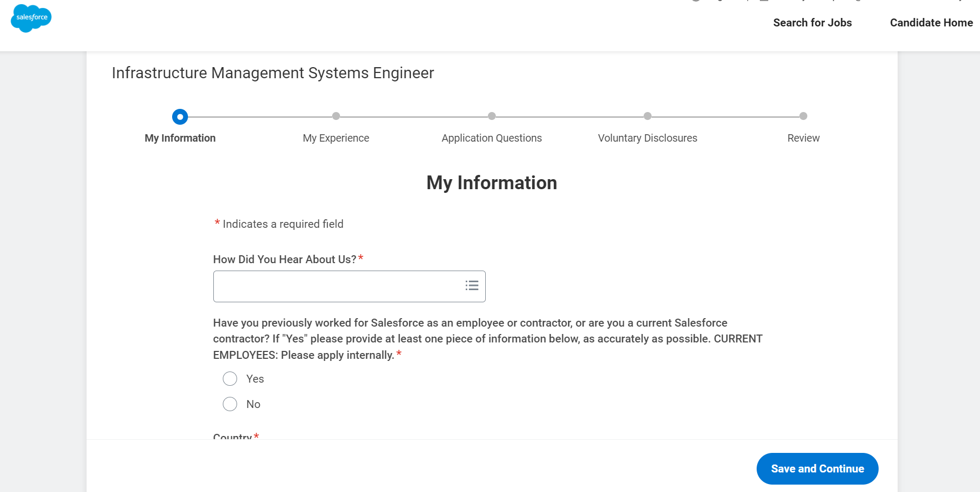Click the active My Information step circle

(x=180, y=116)
